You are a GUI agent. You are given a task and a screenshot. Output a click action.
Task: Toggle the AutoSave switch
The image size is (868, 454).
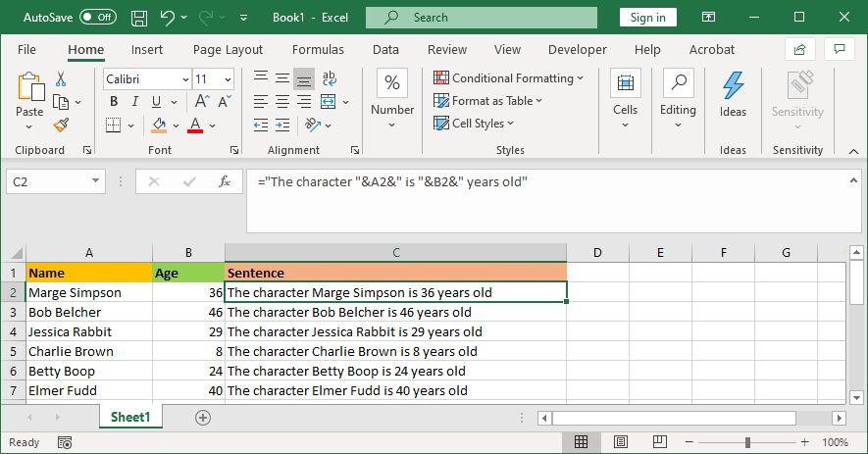[97, 18]
